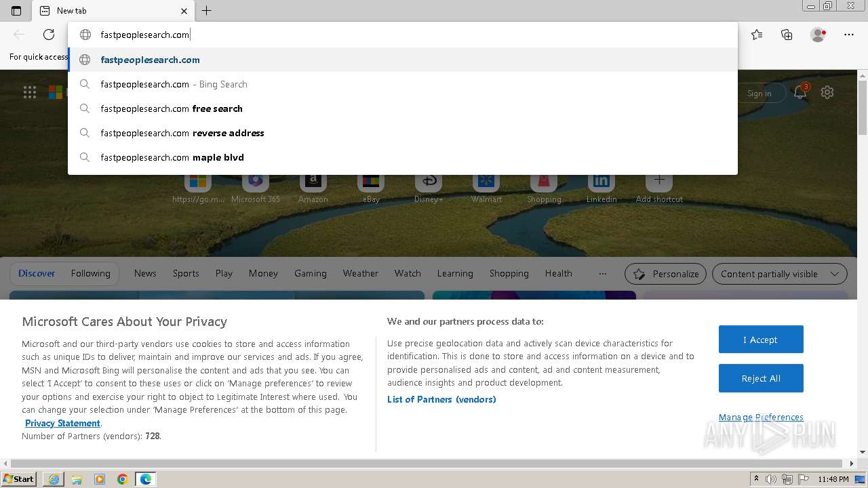The height and width of the screenshot is (488, 868).
Task: Open the Privacy Statement link
Action: [62, 423]
